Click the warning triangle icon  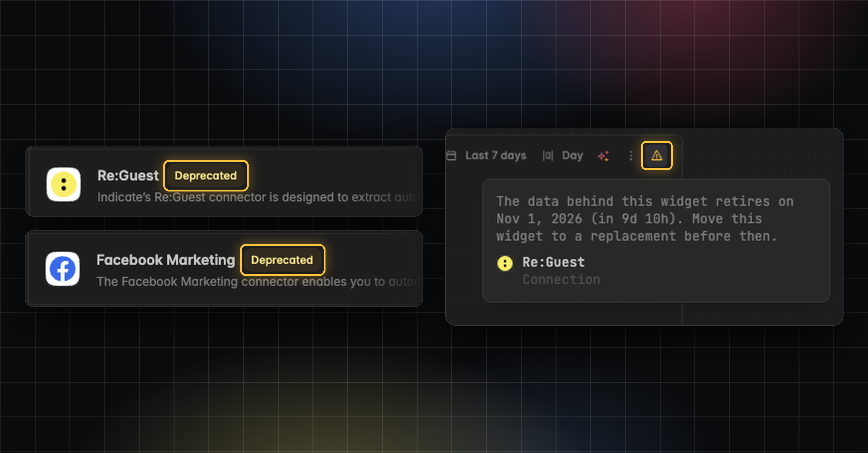pos(656,156)
